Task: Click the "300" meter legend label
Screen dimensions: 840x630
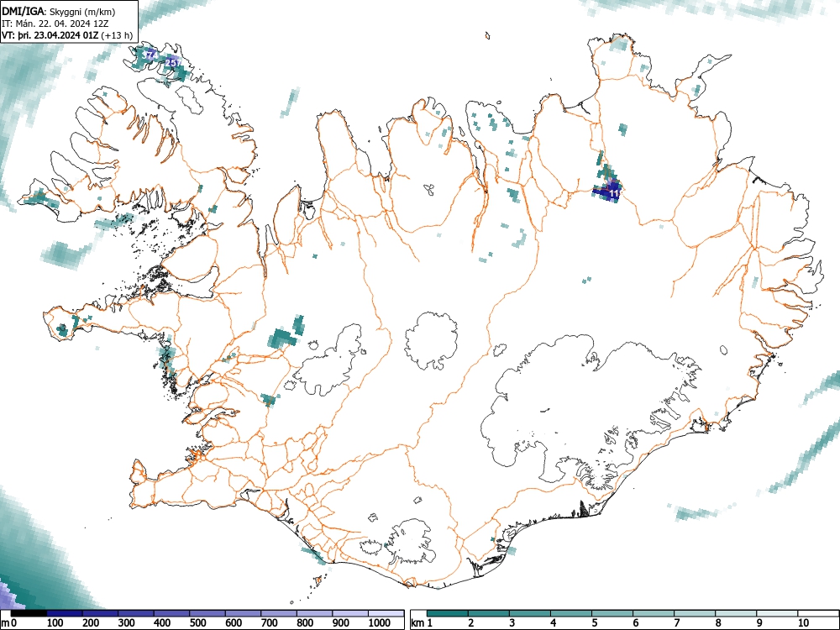Action: [127, 623]
